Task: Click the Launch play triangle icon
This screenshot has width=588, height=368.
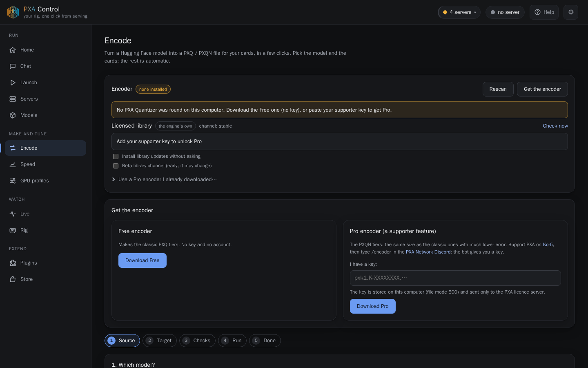Action: (x=13, y=83)
